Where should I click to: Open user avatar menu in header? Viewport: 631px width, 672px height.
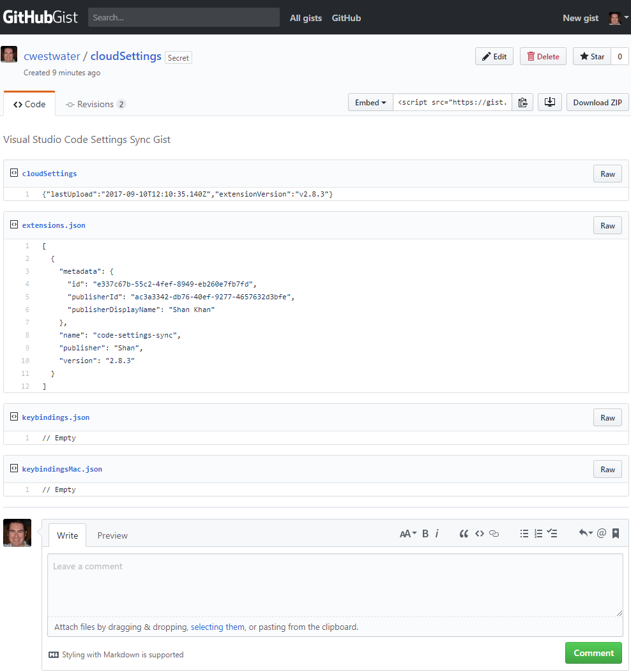(618, 18)
